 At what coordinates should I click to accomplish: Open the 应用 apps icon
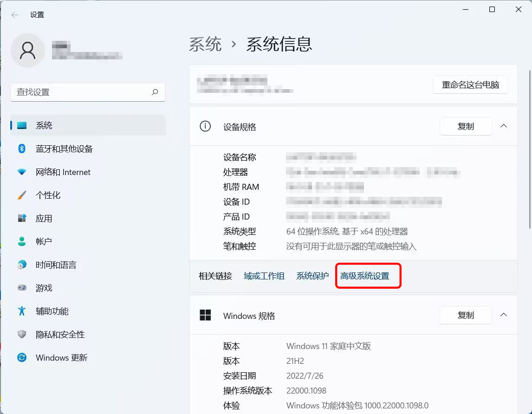(x=22, y=218)
